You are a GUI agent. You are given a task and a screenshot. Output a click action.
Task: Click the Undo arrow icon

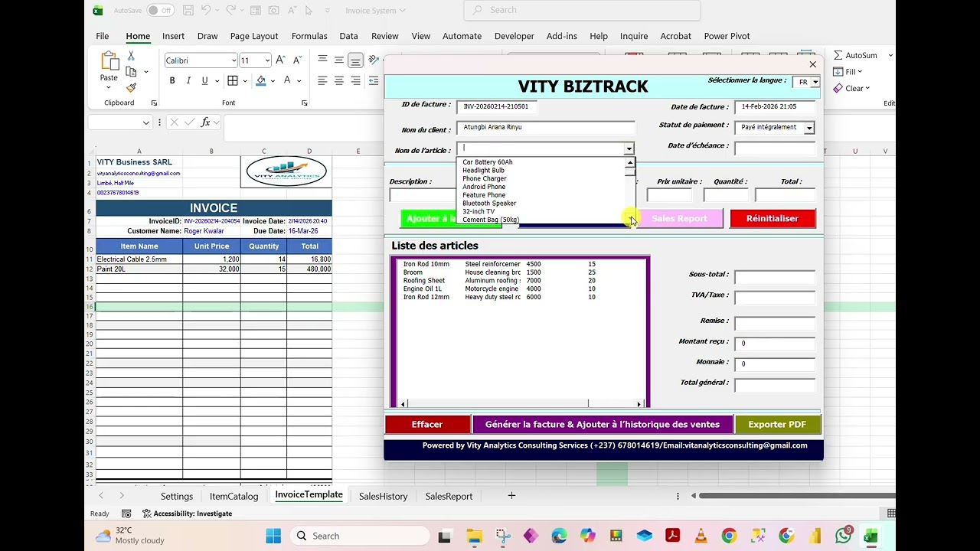(206, 11)
